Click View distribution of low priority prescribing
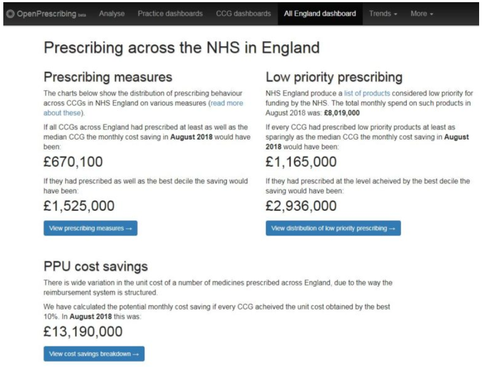 pos(333,228)
